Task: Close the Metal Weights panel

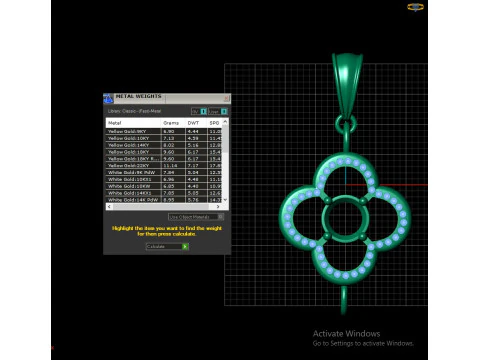Action: (226, 98)
